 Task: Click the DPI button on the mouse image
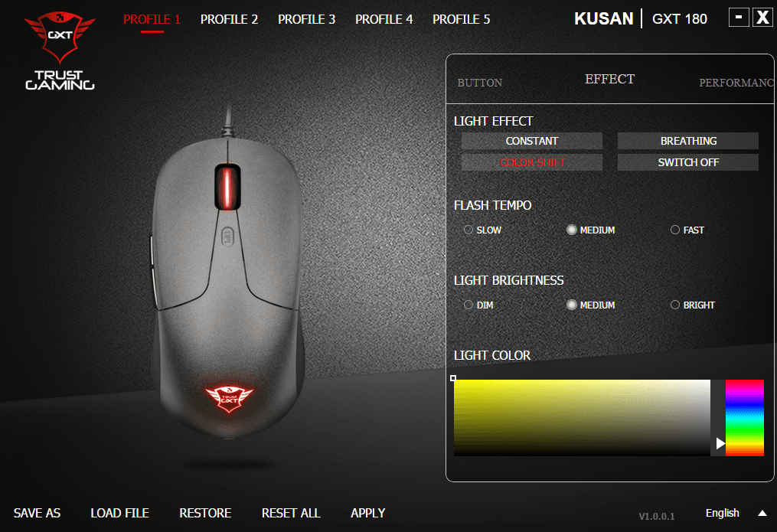click(x=227, y=237)
